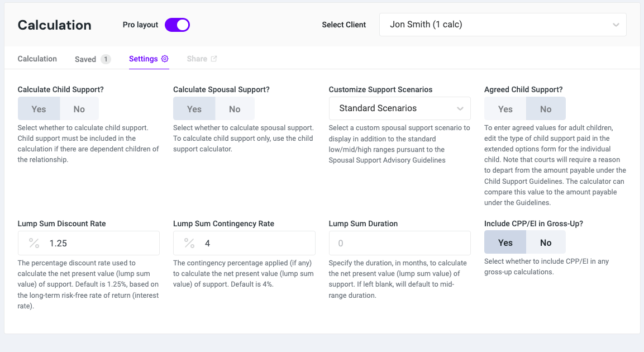
Task: Switch to the Calculation tab
Action: pos(37,58)
